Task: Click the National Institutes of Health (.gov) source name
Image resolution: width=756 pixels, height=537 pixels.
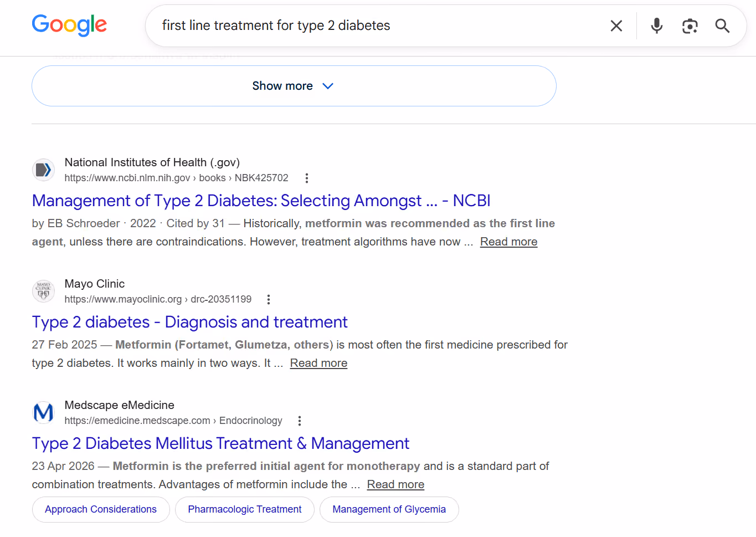Action: (x=152, y=162)
